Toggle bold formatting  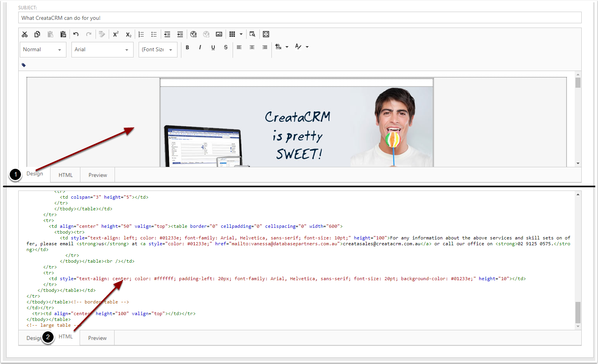187,47
